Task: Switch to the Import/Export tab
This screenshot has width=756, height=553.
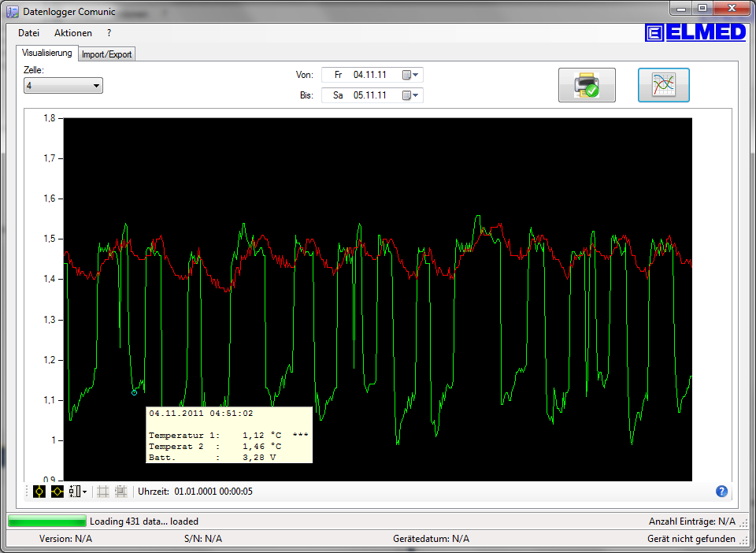Action: pyautogui.click(x=107, y=54)
